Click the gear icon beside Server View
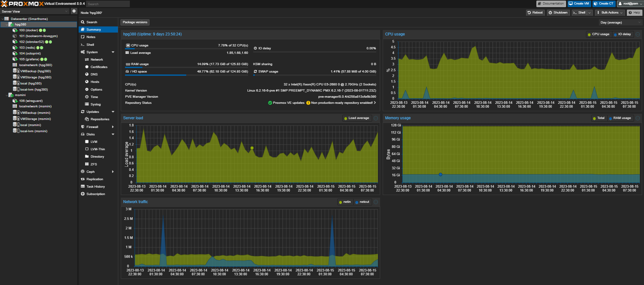 pyautogui.click(x=74, y=11)
